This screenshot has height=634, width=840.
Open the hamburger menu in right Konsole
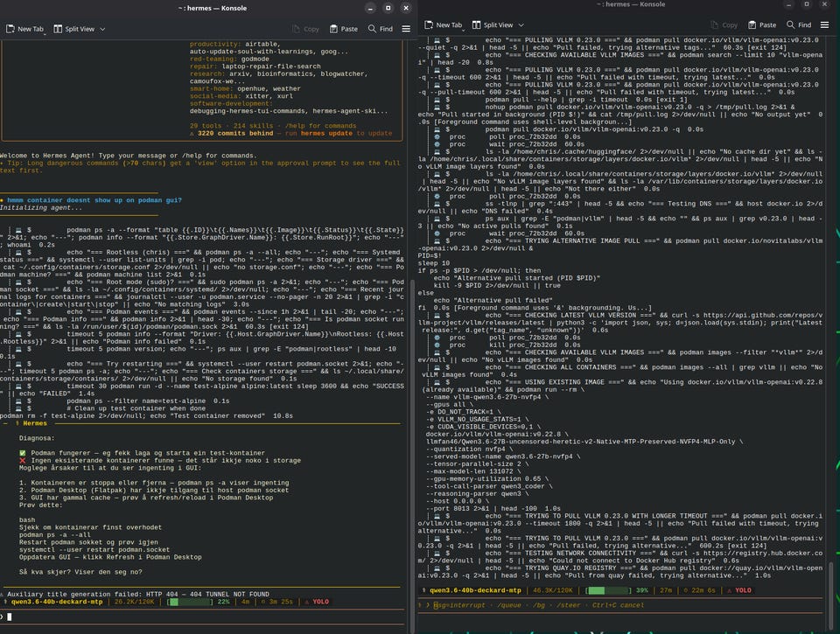pyautogui.click(x=824, y=24)
